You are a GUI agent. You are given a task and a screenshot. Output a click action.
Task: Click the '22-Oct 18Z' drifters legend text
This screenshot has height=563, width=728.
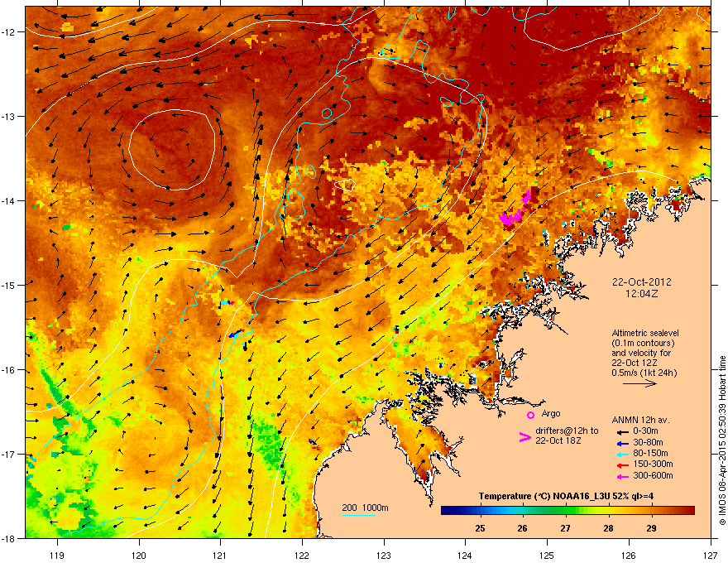tap(558, 440)
